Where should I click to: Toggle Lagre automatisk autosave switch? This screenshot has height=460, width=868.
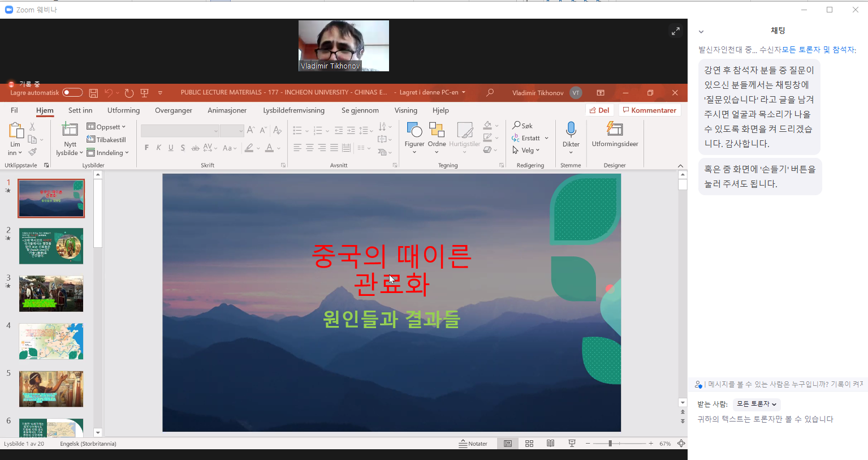[x=72, y=92]
